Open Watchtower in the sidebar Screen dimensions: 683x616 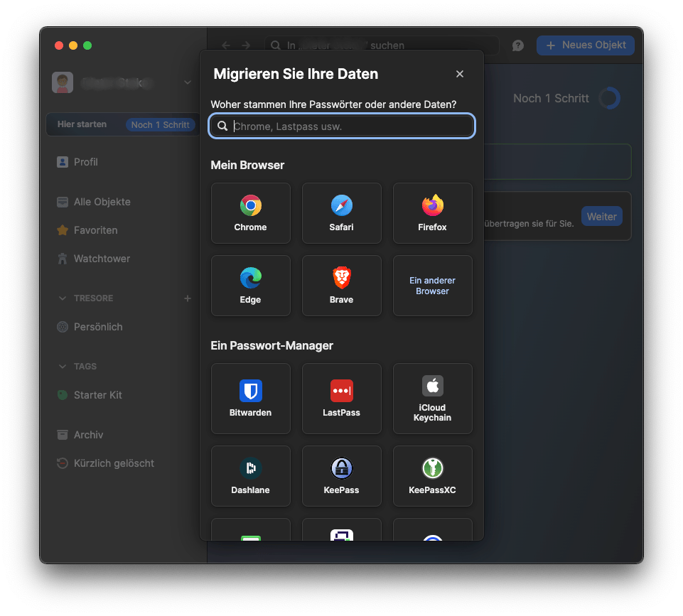(94, 259)
